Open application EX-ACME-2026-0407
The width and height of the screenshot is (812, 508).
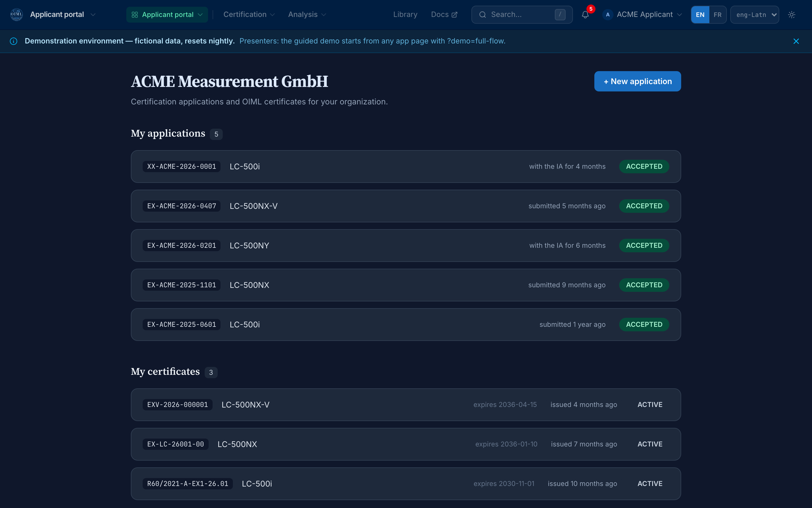pos(406,206)
